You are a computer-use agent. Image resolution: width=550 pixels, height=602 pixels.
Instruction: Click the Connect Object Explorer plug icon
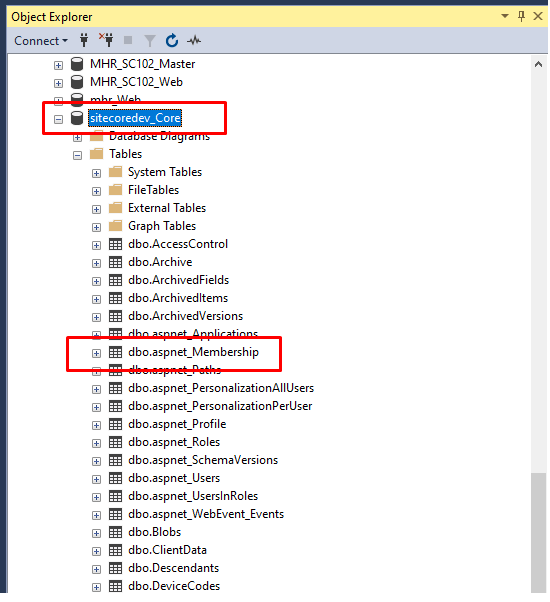click(x=84, y=40)
